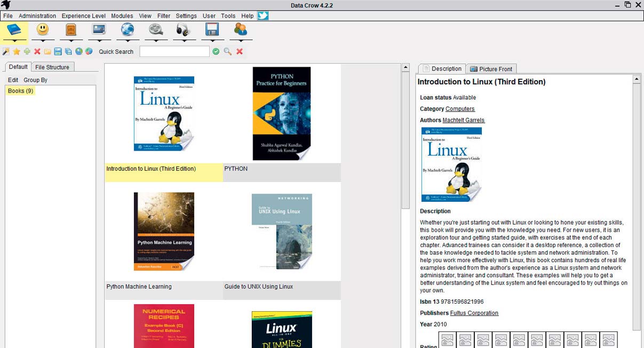Viewport: 644px width, 348px height.
Task: Select the Guide to UNIX Using Linux cover
Action: pyautogui.click(x=282, y=232)
